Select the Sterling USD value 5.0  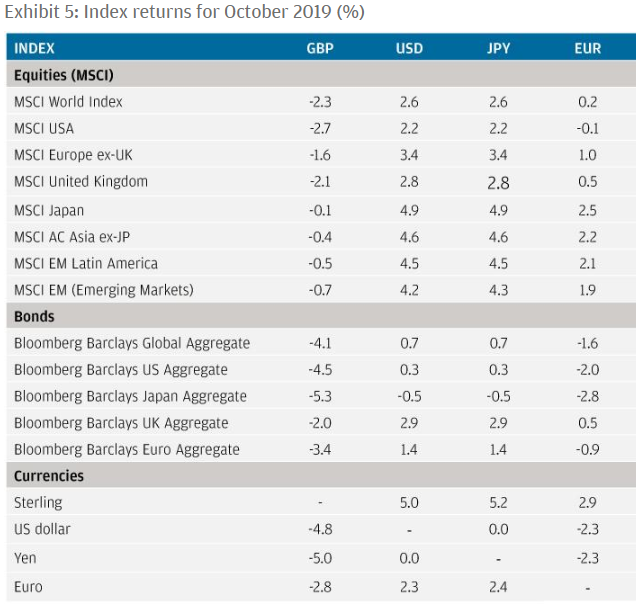(409, 503)
